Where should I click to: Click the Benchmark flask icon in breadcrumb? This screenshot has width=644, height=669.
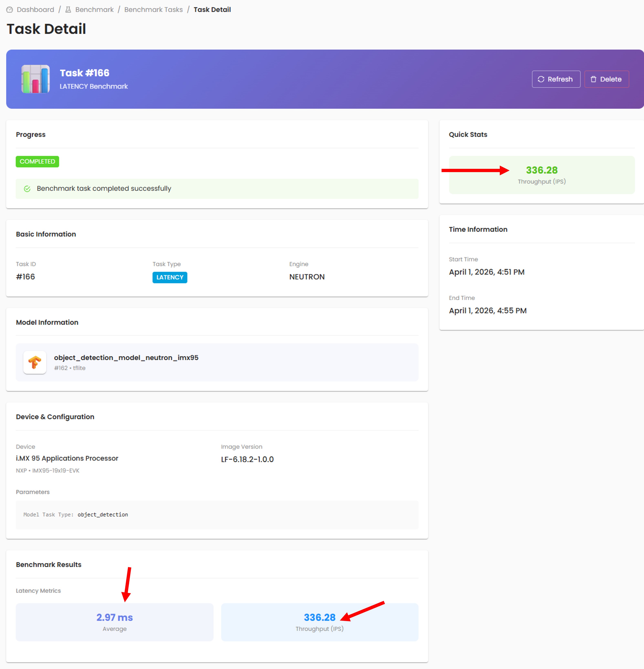tap(68, 10)
